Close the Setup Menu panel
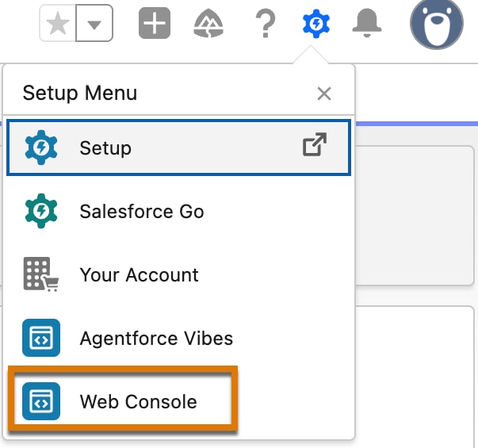Screen dimensions: 478x448 [x=324, y=94]
